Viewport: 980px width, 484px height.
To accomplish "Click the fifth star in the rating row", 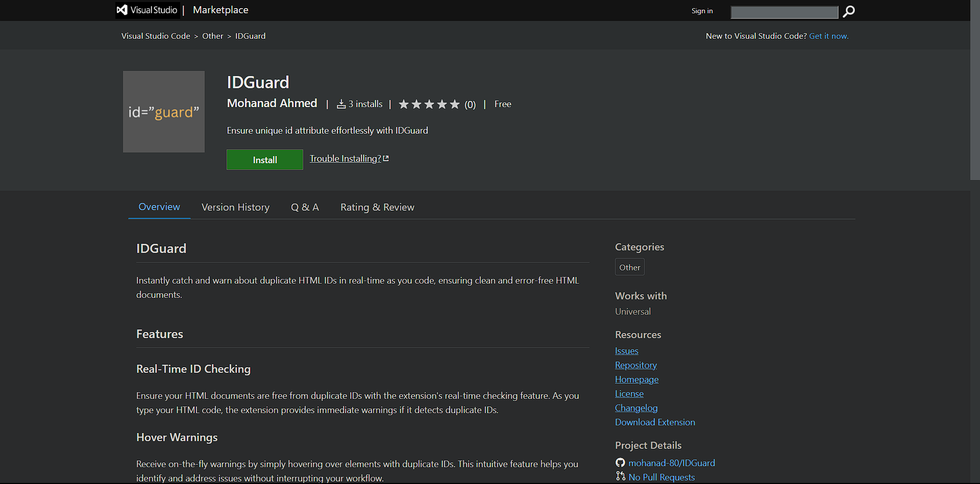I will [454, 104].
